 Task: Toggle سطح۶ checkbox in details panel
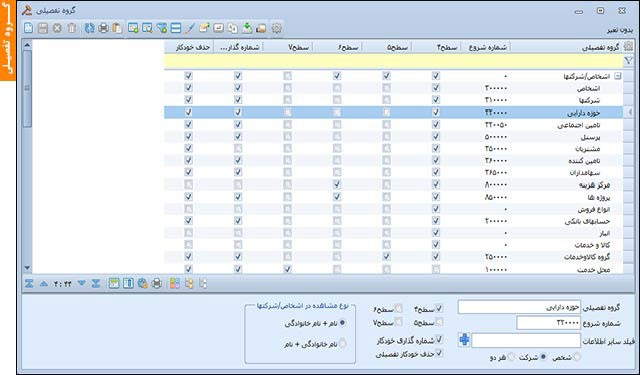398,308
